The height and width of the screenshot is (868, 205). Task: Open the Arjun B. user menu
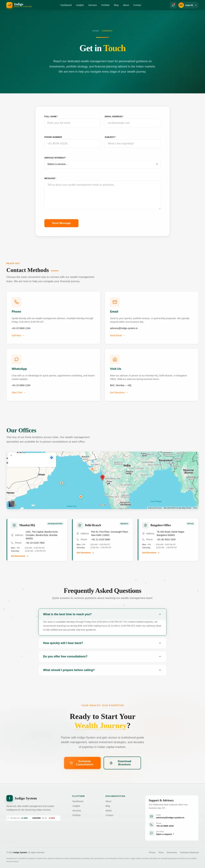pyautogui.click(x=188, y=5)
